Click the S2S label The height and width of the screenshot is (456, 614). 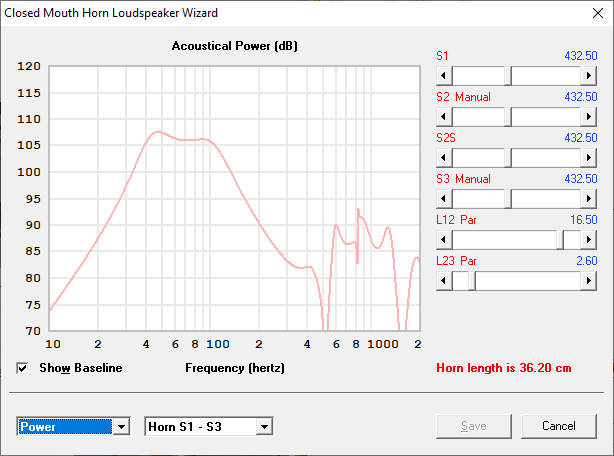click(x=446, y=138)
